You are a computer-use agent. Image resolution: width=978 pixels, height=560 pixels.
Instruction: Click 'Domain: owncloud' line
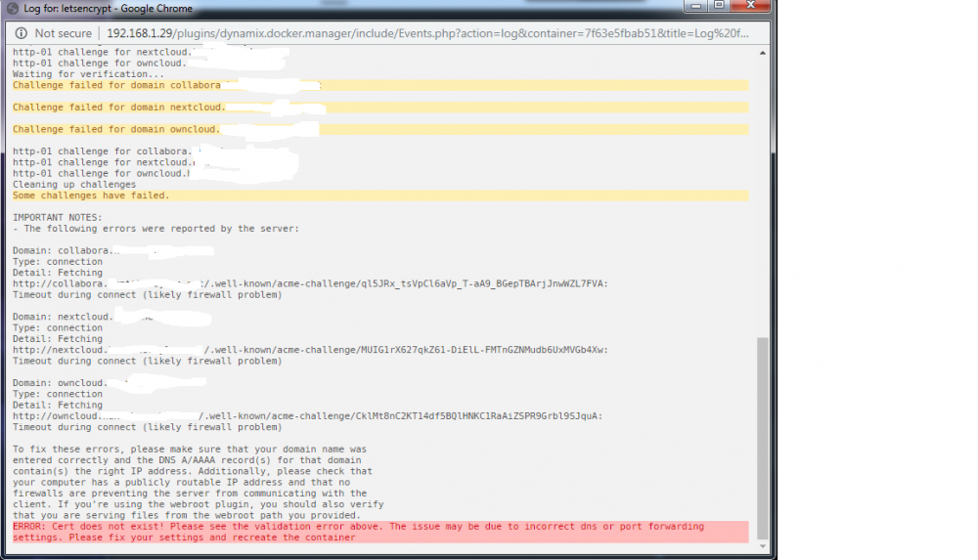click(x=110, y=383)
